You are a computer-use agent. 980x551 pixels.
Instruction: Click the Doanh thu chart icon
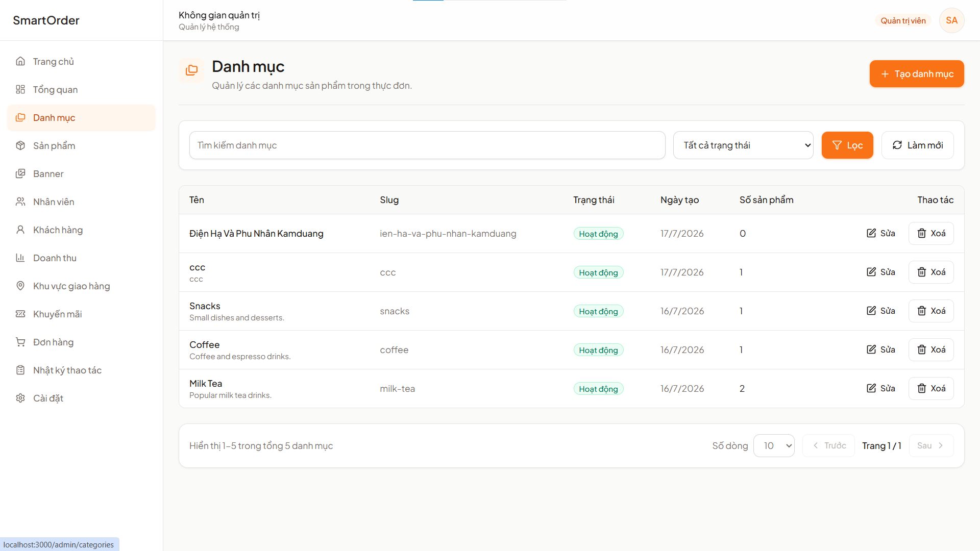point(20,258)
